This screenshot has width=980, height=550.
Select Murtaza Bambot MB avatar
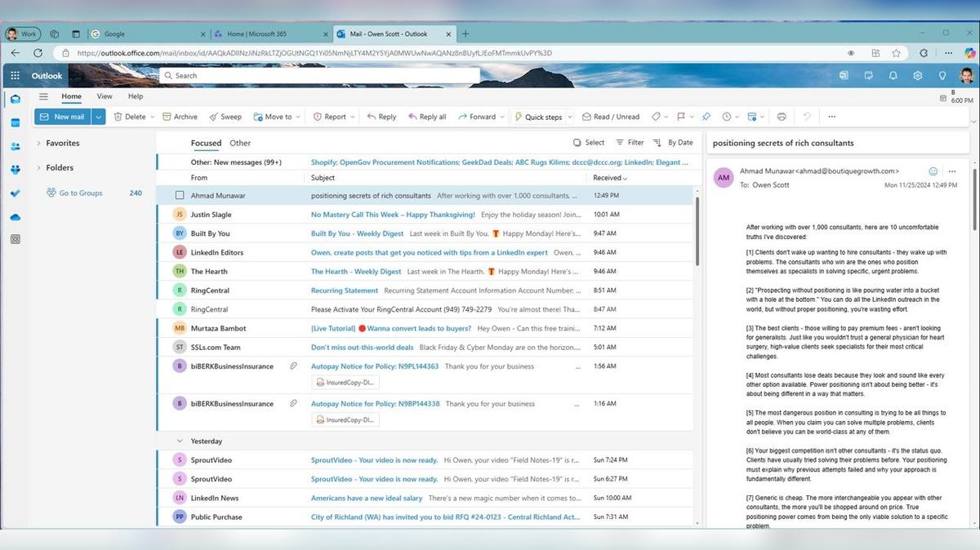tap(180, 328)
